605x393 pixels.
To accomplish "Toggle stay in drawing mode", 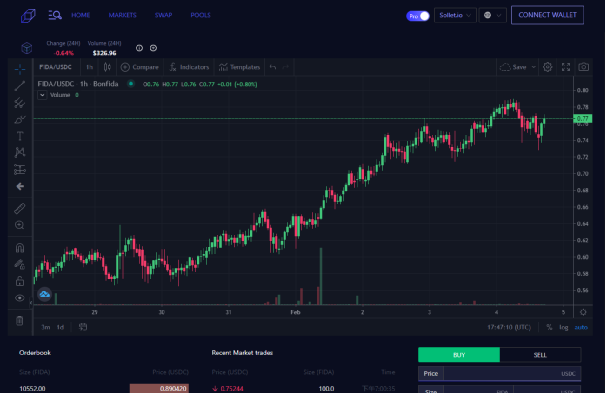I will click(20, 264).
